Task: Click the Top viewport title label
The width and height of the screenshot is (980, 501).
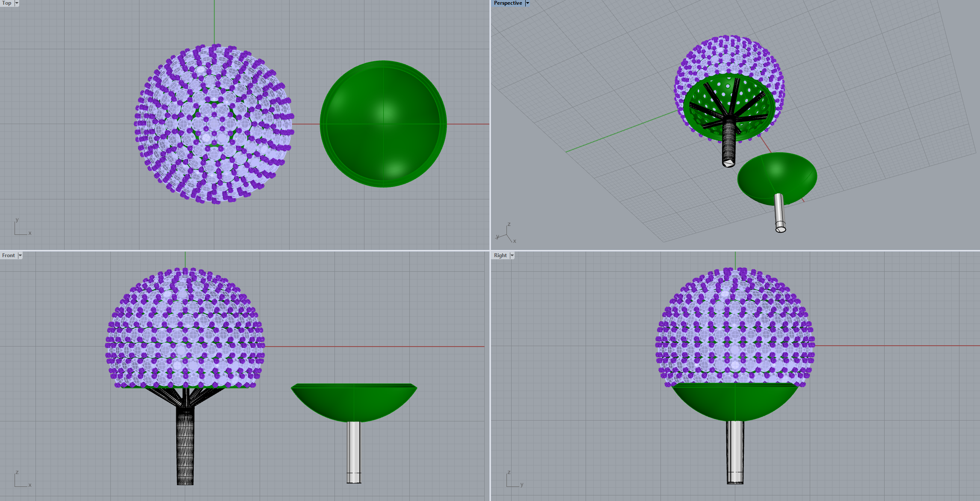Action: (7, 3)
